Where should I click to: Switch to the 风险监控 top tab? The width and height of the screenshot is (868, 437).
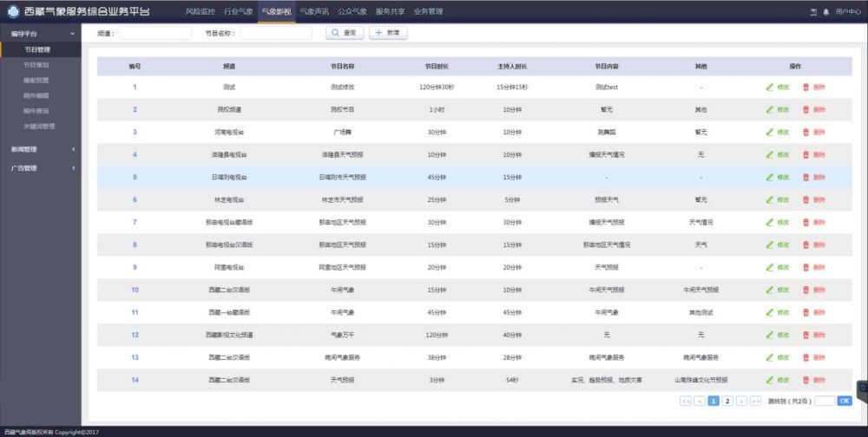tap(200, 11)
